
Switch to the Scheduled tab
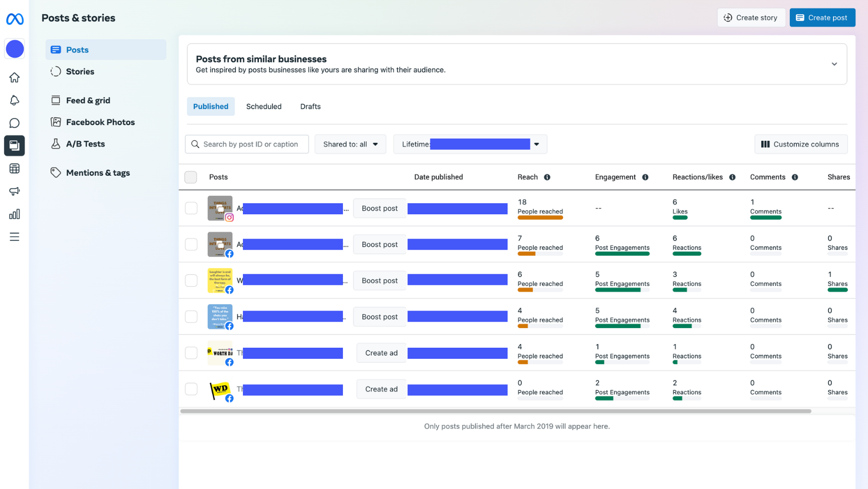point(264,106)
